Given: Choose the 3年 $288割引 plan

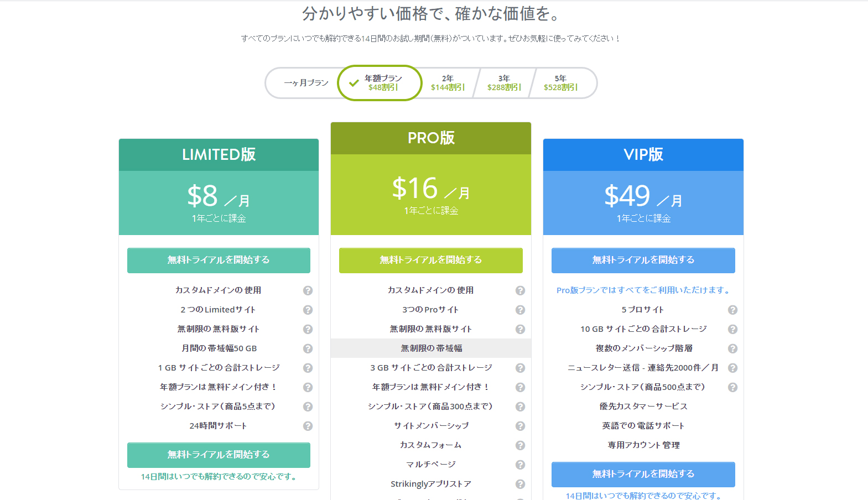Looking at the screenshot, I should click(x=504, y=83).
